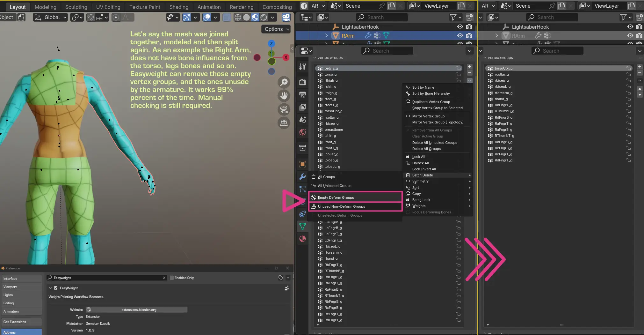Click the viewport zoom magnifier icon
This screenshot has height=335, width=644.
(x=284, y=82)
